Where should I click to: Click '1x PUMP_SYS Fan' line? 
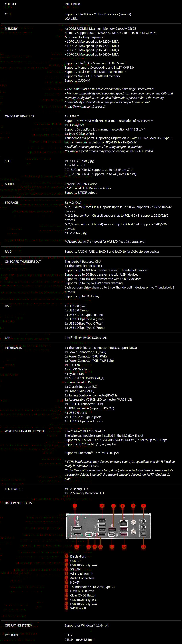76,370
